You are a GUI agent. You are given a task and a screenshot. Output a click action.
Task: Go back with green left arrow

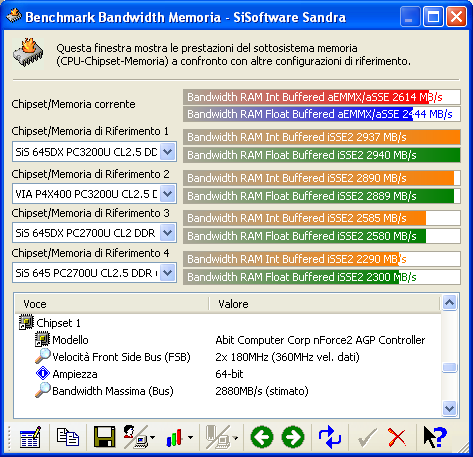pyautogui.click(x=262, y=437)
